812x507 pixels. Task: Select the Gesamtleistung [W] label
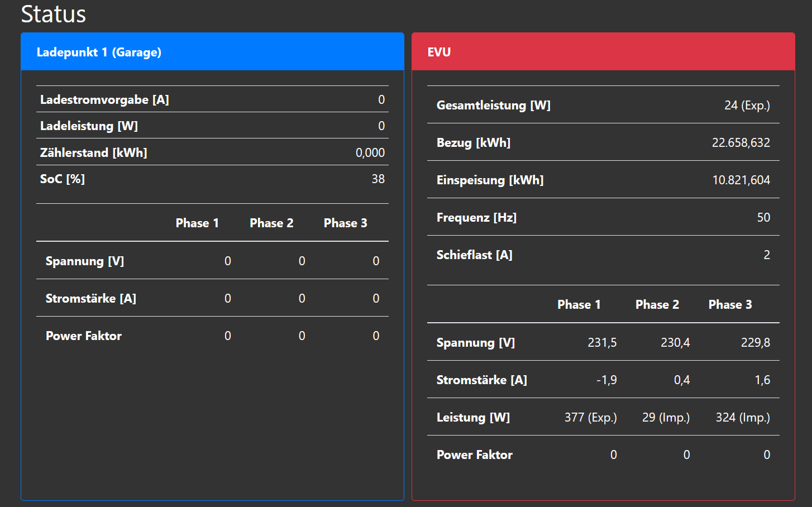pos(494,105)
